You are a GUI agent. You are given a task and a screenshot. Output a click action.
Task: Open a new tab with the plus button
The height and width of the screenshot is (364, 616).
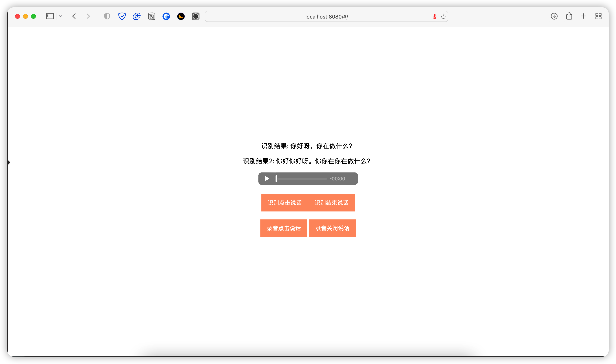click(584, 16)
